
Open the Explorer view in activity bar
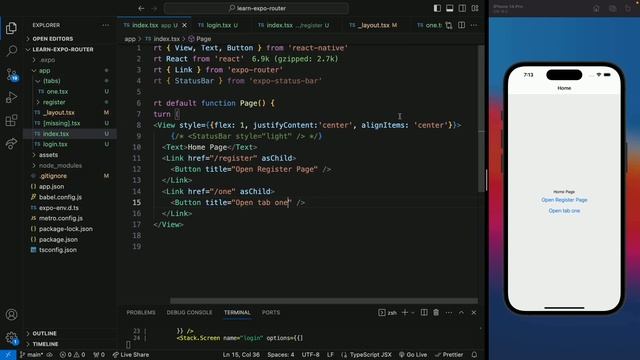11,28
